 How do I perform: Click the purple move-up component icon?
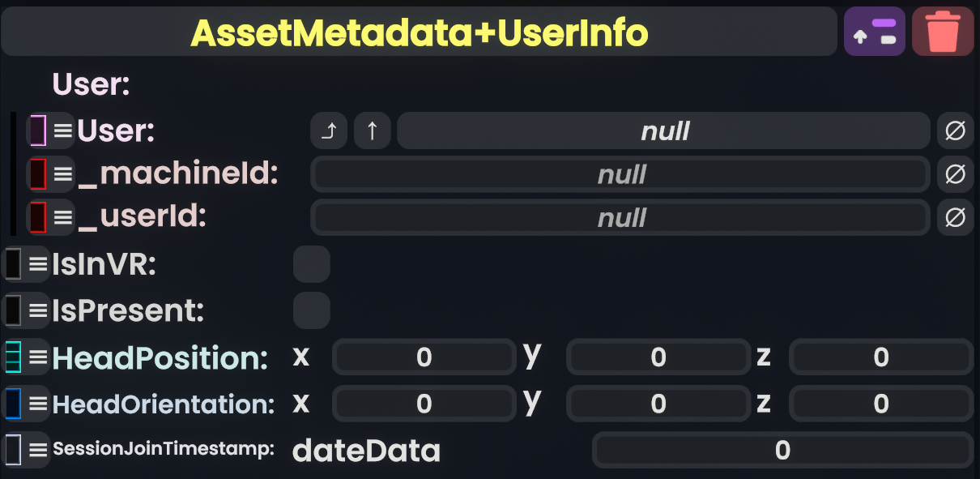point(874,32)
